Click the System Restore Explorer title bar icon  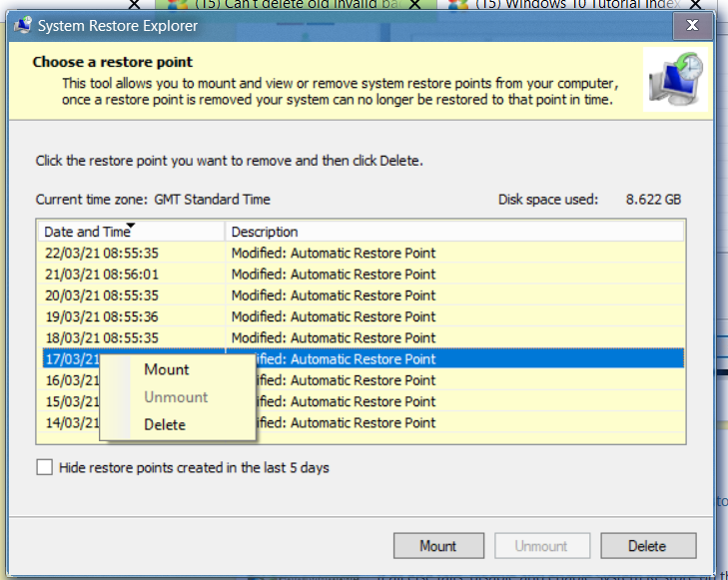click(x=23, y=26)
